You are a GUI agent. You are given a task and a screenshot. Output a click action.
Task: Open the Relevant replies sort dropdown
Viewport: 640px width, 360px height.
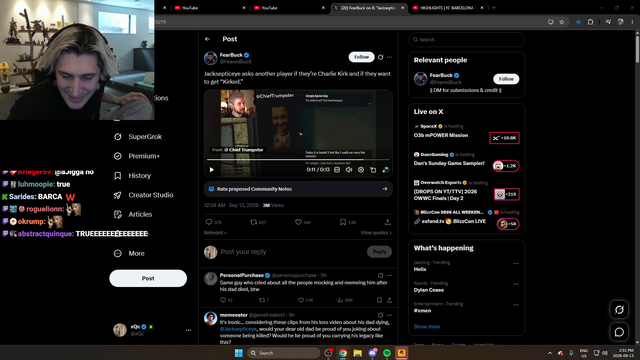[216, 233]
